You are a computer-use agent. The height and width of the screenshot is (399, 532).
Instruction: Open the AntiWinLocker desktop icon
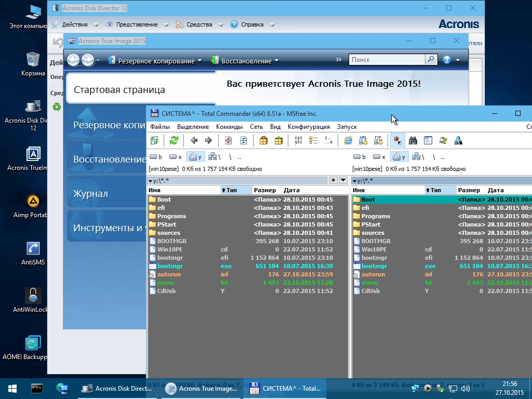[x=33, y=300]
